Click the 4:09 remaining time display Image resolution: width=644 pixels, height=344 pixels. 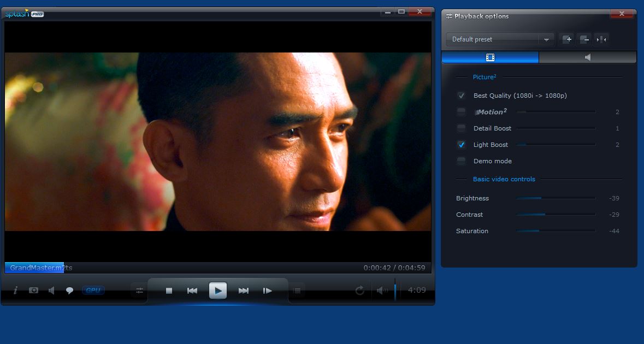click(416, 290)
